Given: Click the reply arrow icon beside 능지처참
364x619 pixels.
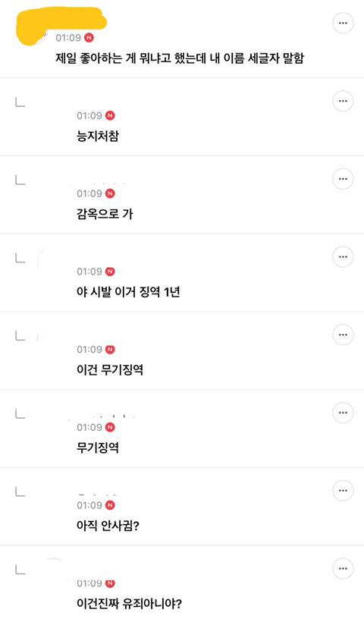Looking at the screenshot, I should [20, 102].
